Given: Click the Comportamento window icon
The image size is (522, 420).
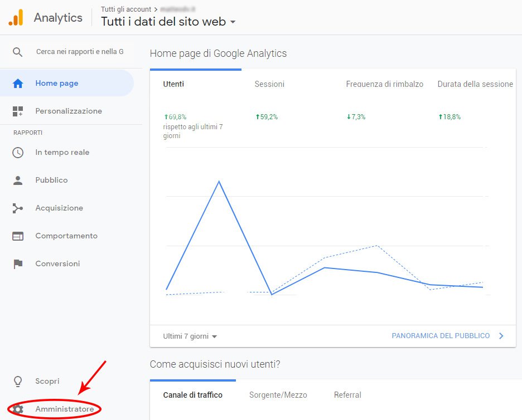Looking at the screenshot, I should tap(18, 236).
